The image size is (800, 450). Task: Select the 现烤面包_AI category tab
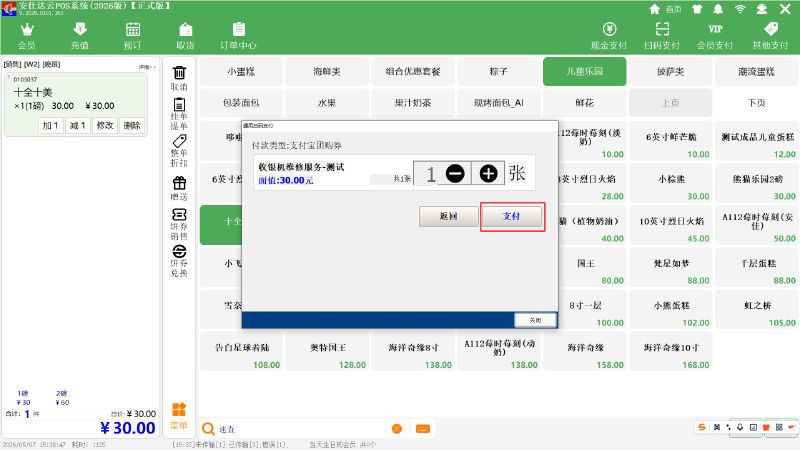[499, 103]
